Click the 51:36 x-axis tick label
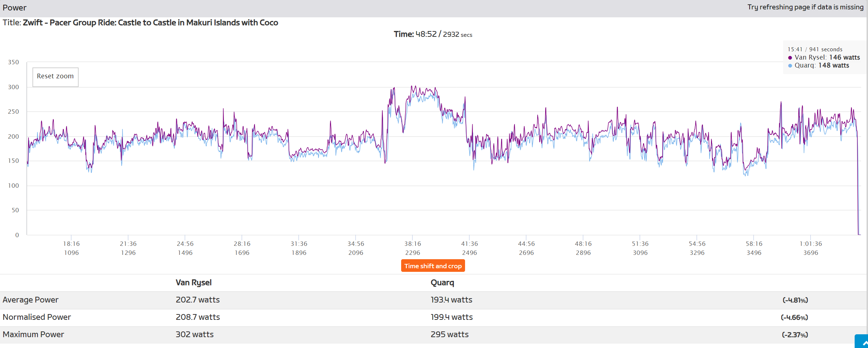 coord(640,244)
